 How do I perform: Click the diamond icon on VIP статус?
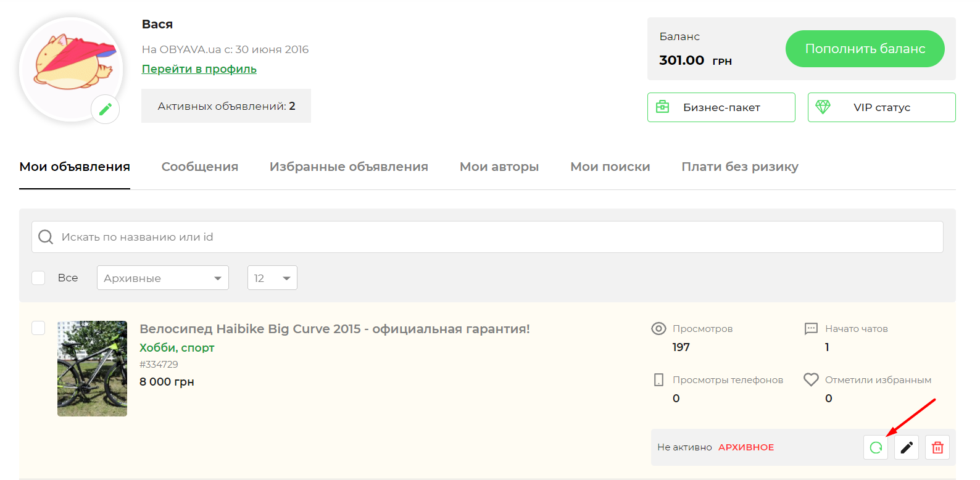click(823, 107)
